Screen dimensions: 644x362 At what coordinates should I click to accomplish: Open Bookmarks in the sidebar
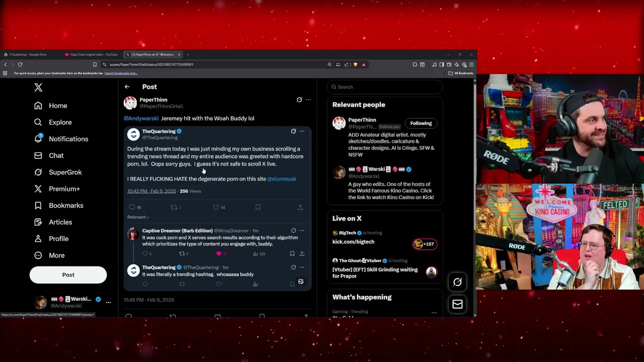58,205
